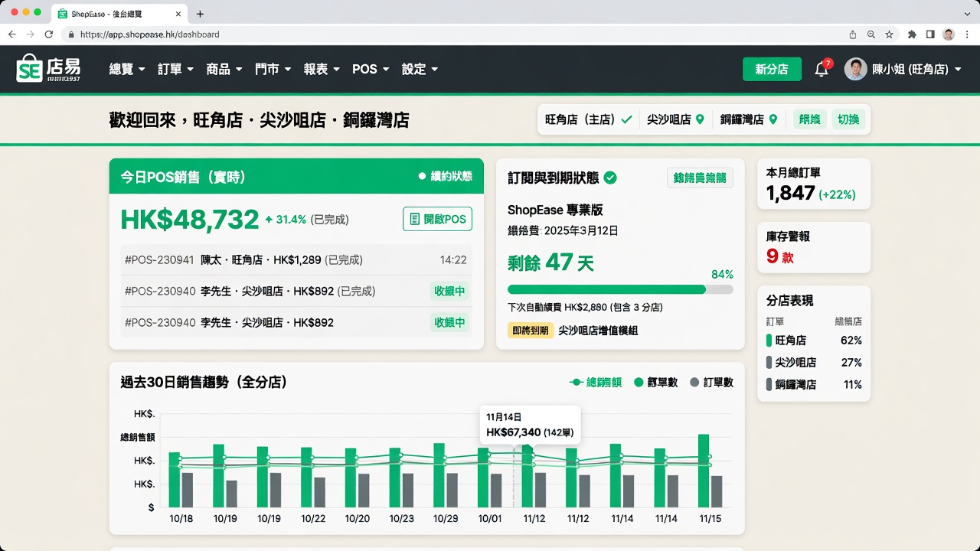Open a new browser tab
Viewport: 980px width, 551px height.
click(200, 14)
